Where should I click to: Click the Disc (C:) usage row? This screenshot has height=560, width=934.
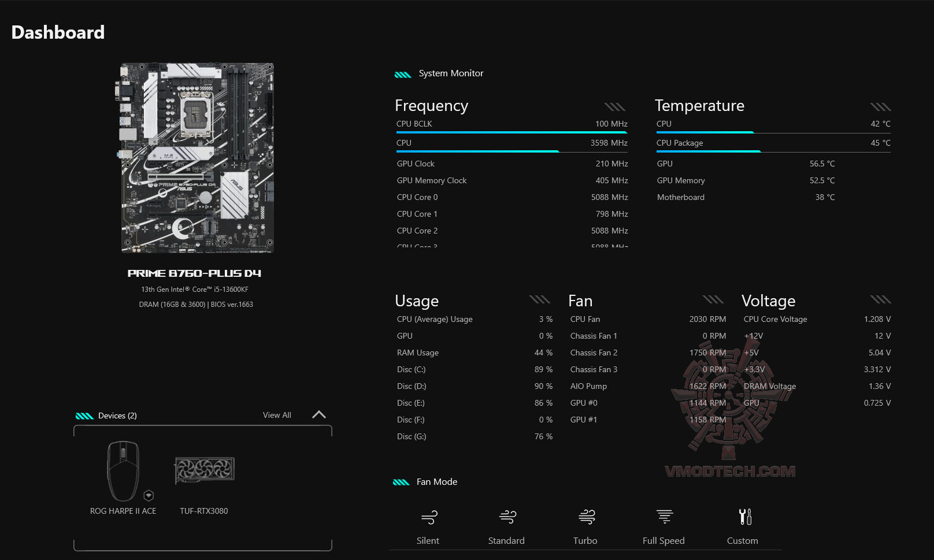[475, 369]
